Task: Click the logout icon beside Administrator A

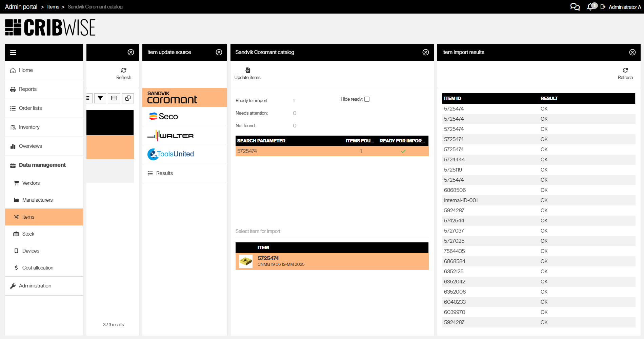Action: tap(603, 7)
